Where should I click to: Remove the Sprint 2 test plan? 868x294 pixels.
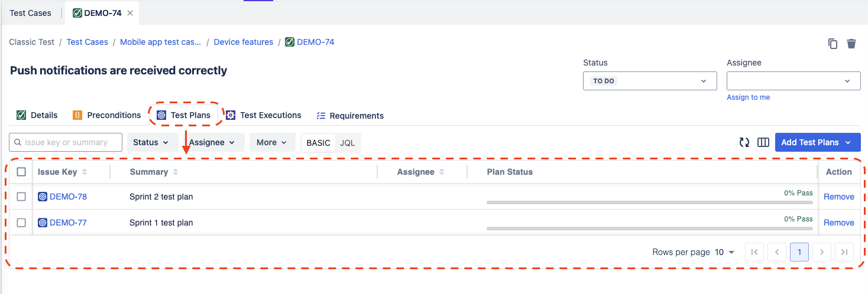(838, 197)
